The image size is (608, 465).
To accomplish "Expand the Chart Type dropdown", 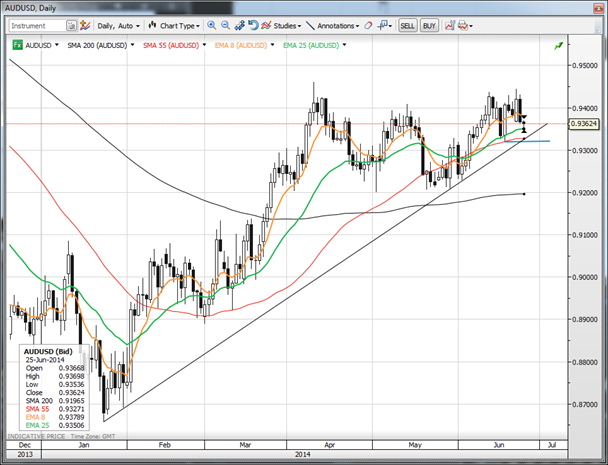I will click(174, 24).
